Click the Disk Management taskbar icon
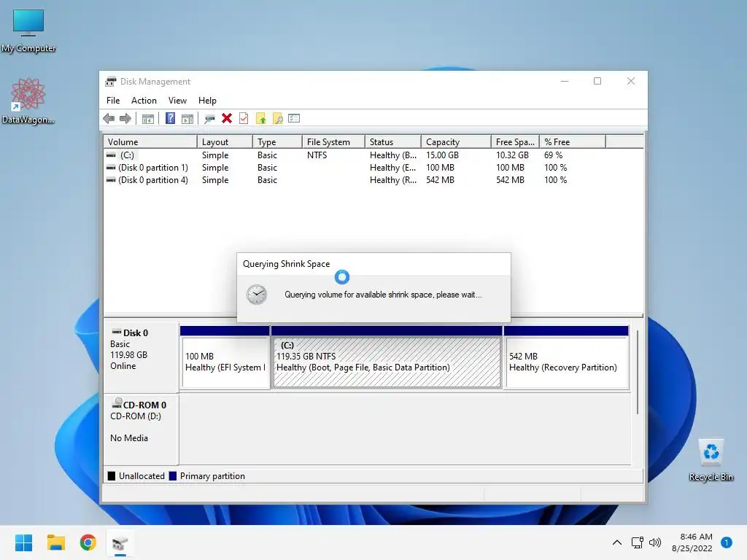 [120, 542]
